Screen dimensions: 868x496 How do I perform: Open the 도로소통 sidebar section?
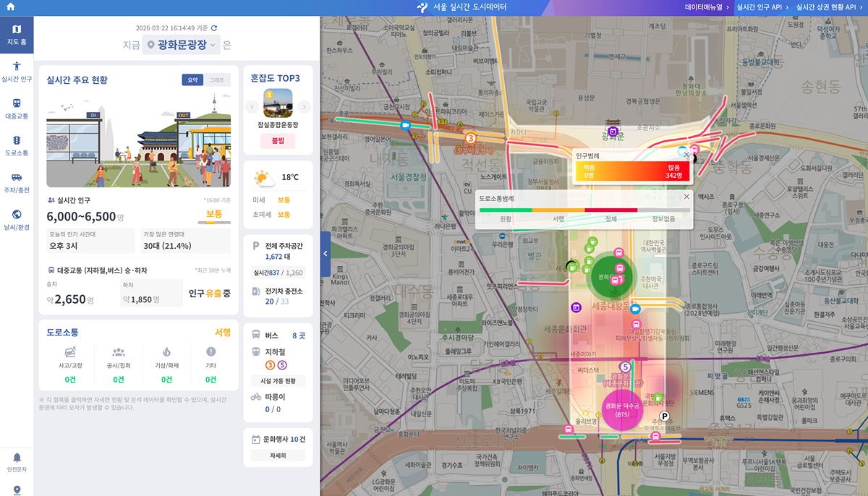click(17, 145)
